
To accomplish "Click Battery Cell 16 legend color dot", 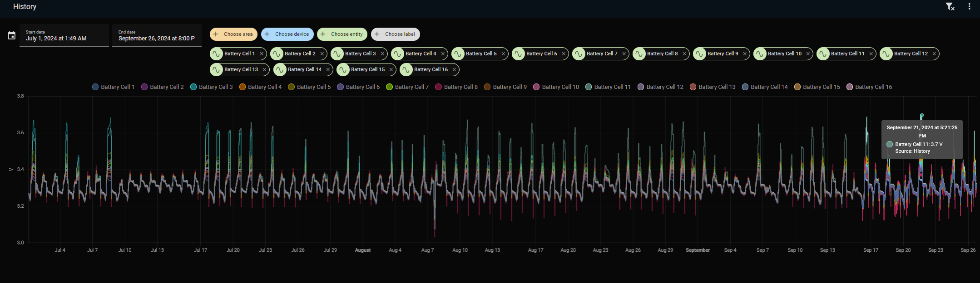I will (850, 87).
